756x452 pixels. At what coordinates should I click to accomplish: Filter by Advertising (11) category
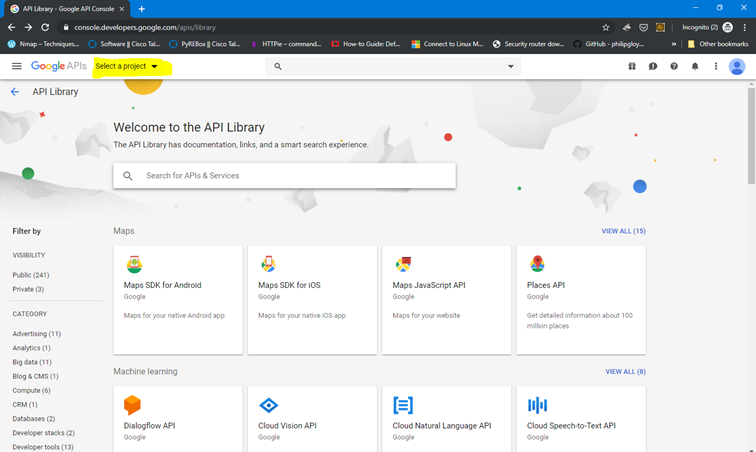37,334
